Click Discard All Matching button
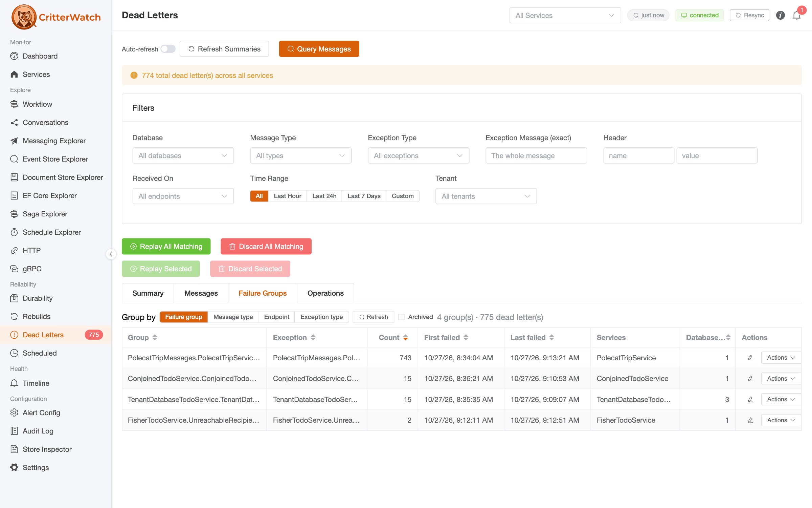Image resolution: width=812 pixels, height=508 pixels. (266, 247)
